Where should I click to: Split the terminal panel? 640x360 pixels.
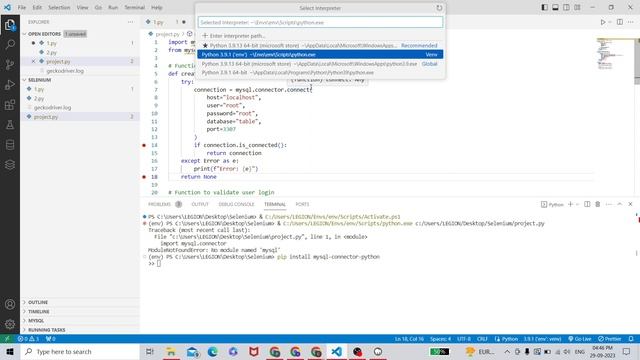587,204
